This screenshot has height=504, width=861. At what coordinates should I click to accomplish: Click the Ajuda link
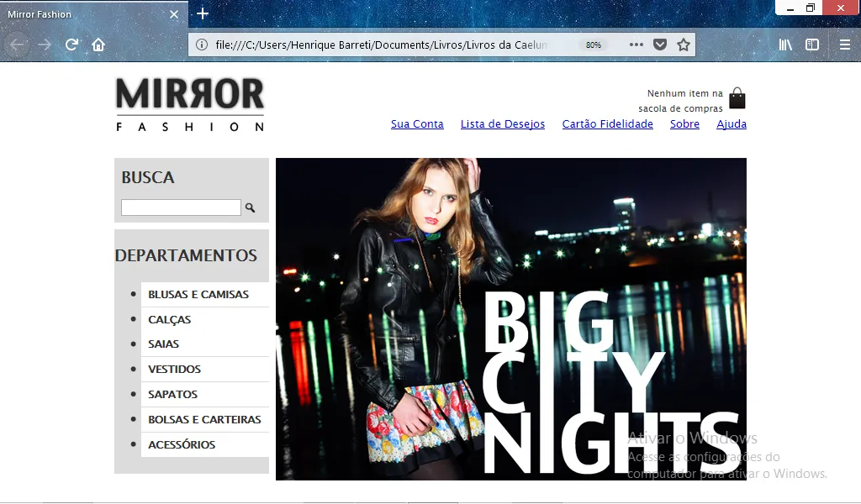(x=731, y=123)
